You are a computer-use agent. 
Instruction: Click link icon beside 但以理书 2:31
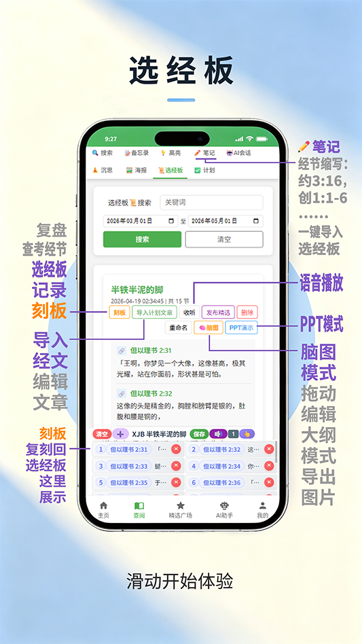point(122,350)
